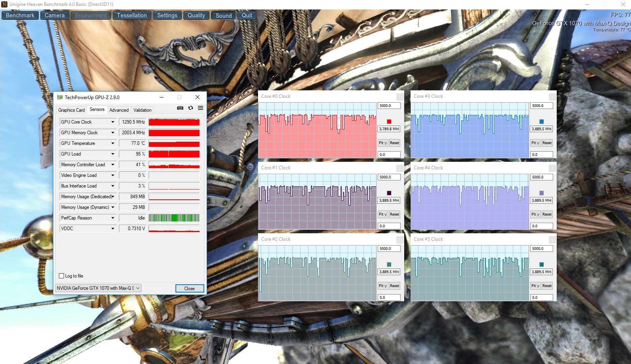Close the Core #2 Clock panel
Screen dimensions: 631x364
400,239
